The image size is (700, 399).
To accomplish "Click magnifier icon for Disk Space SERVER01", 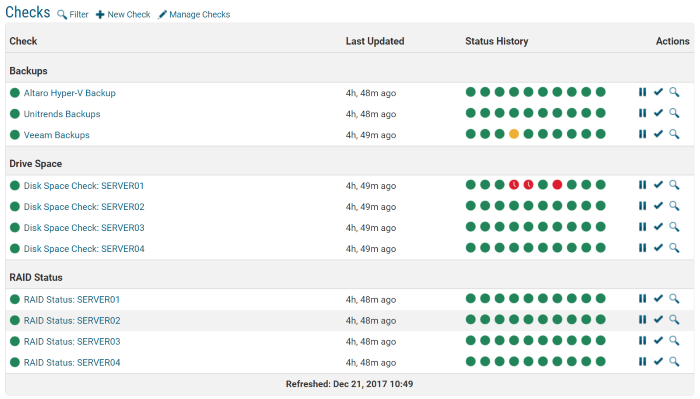I will point(674,185).
